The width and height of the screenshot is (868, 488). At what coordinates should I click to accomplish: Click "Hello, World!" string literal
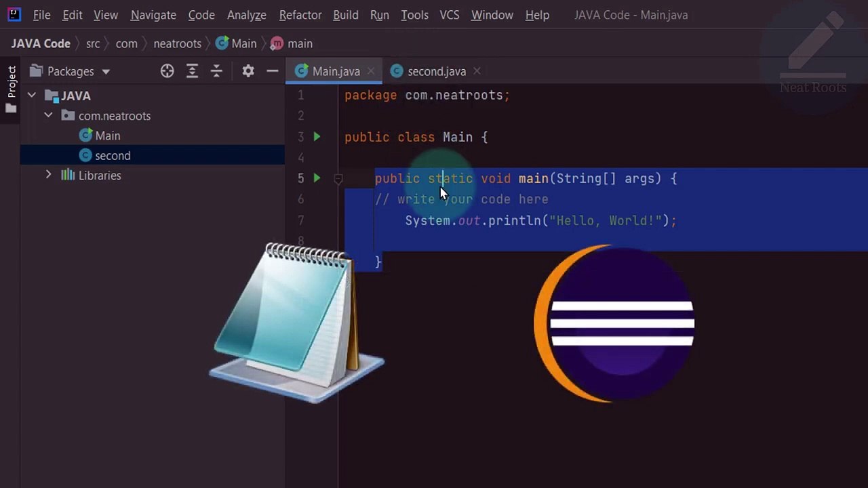point(606,220)
